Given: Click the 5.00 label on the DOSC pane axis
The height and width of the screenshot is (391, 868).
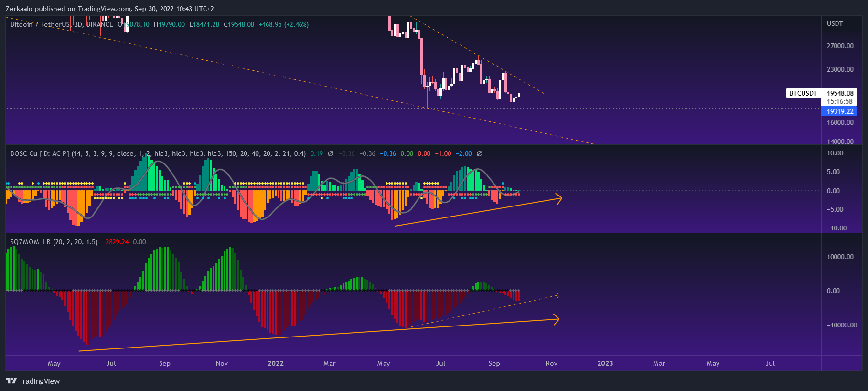Looking at the screenshot, I should [x=833, y=172].
